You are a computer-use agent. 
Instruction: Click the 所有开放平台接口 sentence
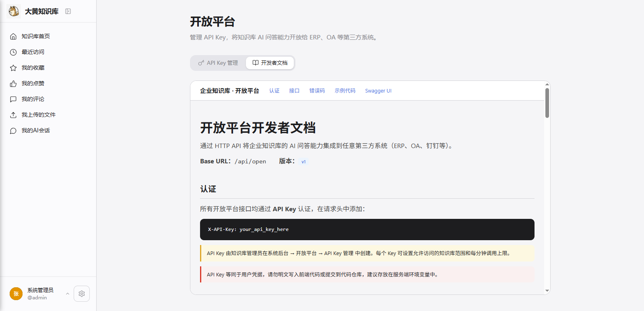pos(283,209)
